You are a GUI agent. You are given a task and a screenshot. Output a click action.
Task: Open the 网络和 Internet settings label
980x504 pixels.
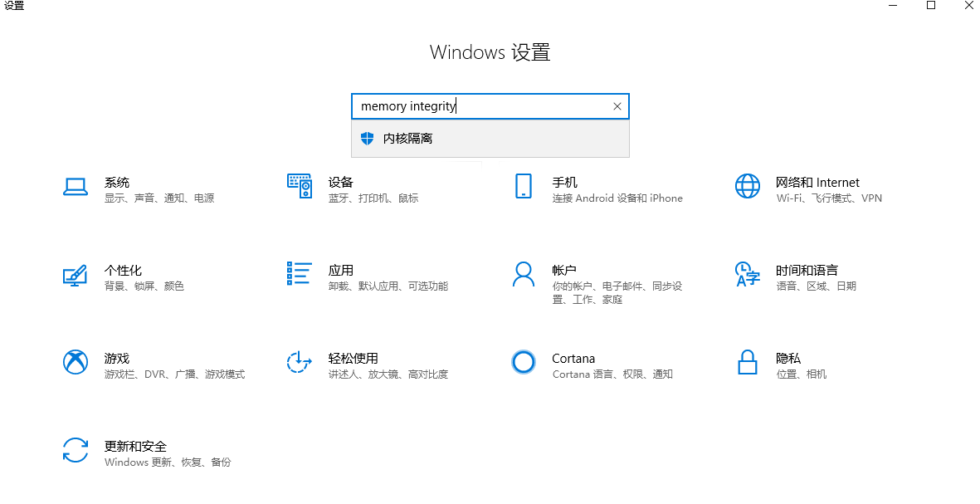tap(817, 182)
